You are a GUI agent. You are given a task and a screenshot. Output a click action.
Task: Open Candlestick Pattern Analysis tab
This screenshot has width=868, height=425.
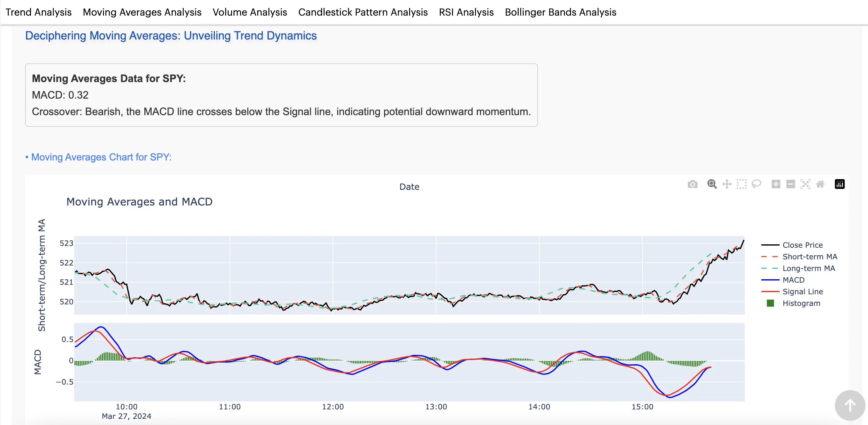point(363,12)
